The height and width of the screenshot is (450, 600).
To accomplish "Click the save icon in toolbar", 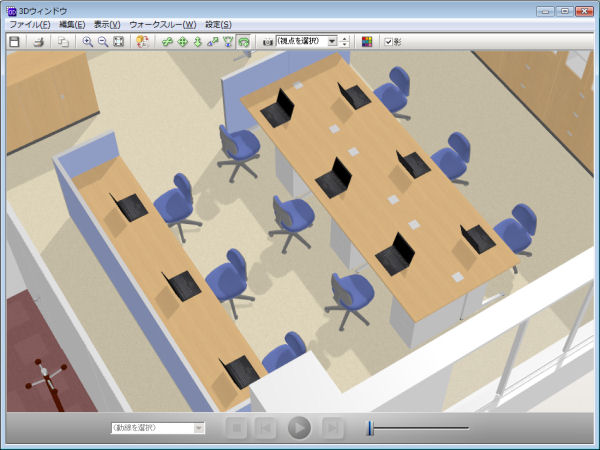I will tap(14, 42).
